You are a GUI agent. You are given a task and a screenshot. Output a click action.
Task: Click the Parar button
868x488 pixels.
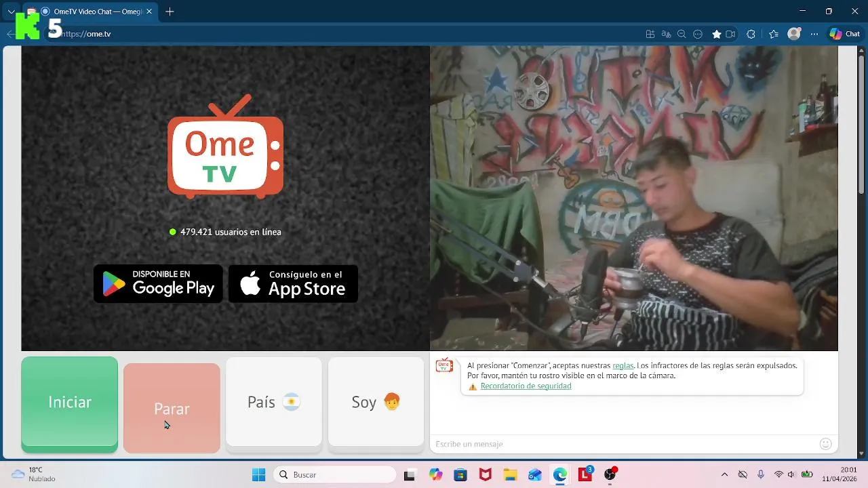tap(172, 408)
